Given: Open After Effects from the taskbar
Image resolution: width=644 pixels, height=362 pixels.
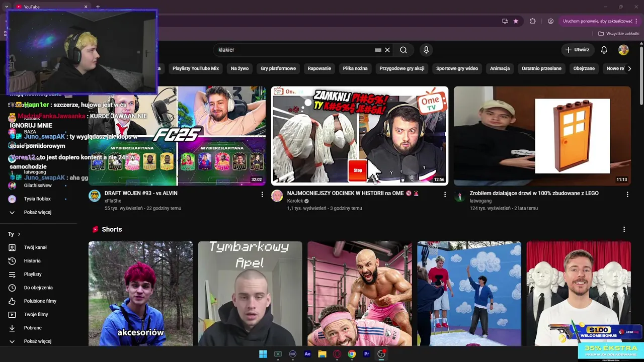Looking at the screenshot, I should 307,354.
